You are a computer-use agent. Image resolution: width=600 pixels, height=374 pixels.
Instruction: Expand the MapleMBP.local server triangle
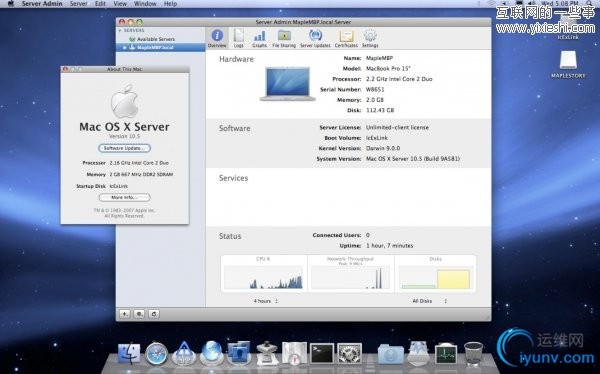[124, 47]
